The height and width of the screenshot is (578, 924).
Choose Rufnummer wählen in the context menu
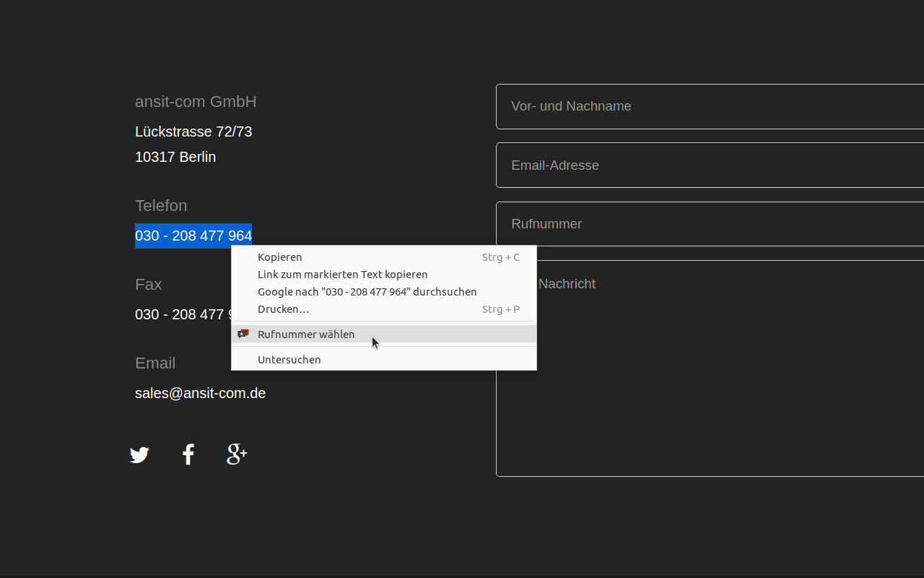click(306, 334)
